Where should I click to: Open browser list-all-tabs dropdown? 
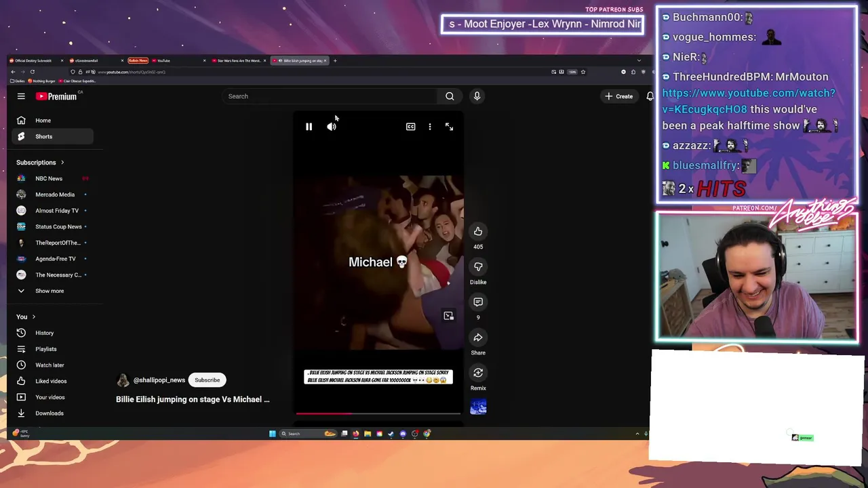pyautogui.click(x=639, y=60)
